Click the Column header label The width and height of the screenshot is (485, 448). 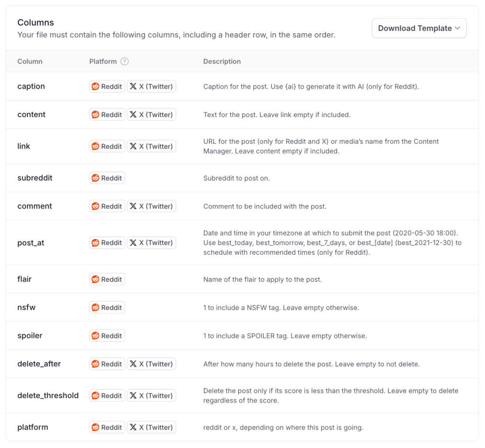(x=30, y=61)
